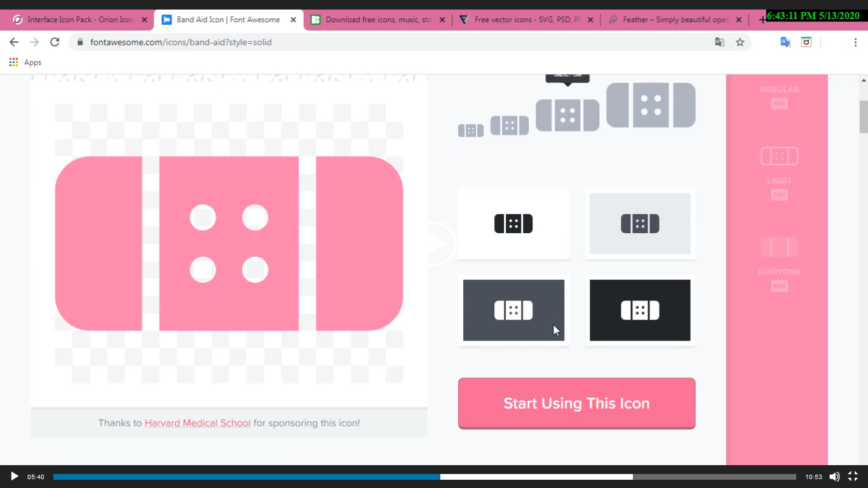The height and width of the screenshot is (488, 868).
Task: Click the page vertical scrollbar thumb
Action: tap(864, 116)
